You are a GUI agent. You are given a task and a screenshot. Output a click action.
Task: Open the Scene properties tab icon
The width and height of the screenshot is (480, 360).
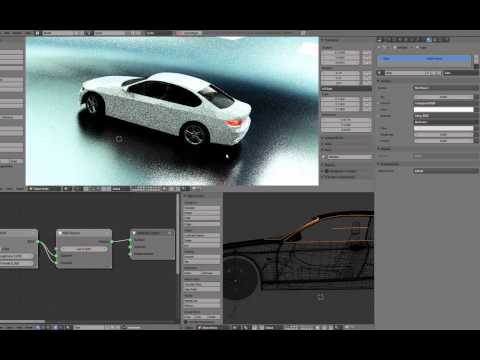point(392,39)
